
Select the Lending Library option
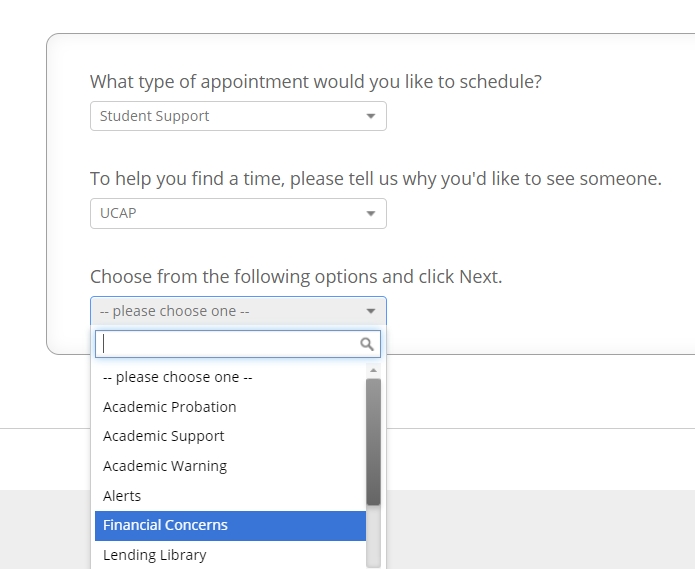click(155, 555)
